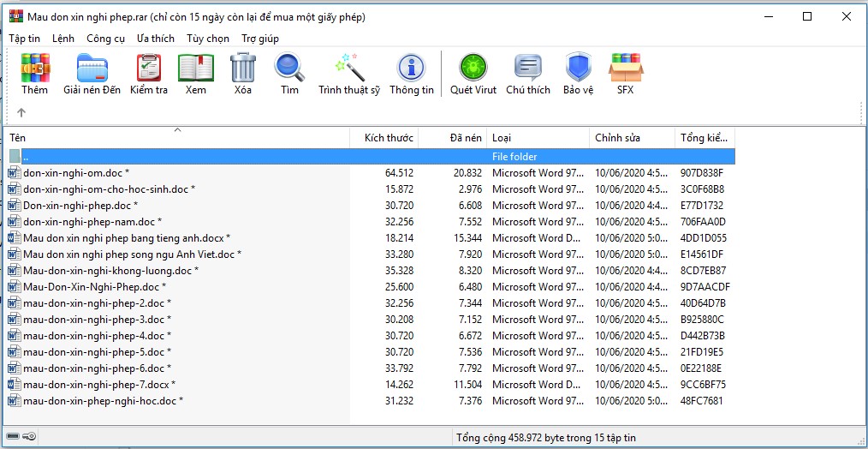This screenshot has height=449, width=868.
Task: Launch the Trình thuật sỹ wizard
Action: pyautogui.click(x=350, y=67)
